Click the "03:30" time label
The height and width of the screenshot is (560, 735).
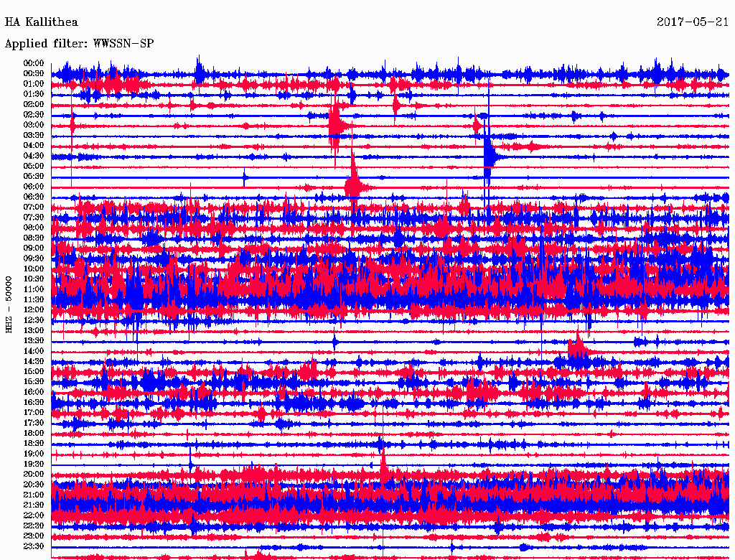coord(34,135)
